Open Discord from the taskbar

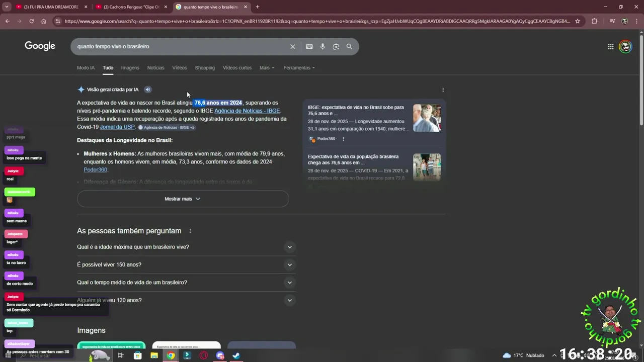point(220,355)
